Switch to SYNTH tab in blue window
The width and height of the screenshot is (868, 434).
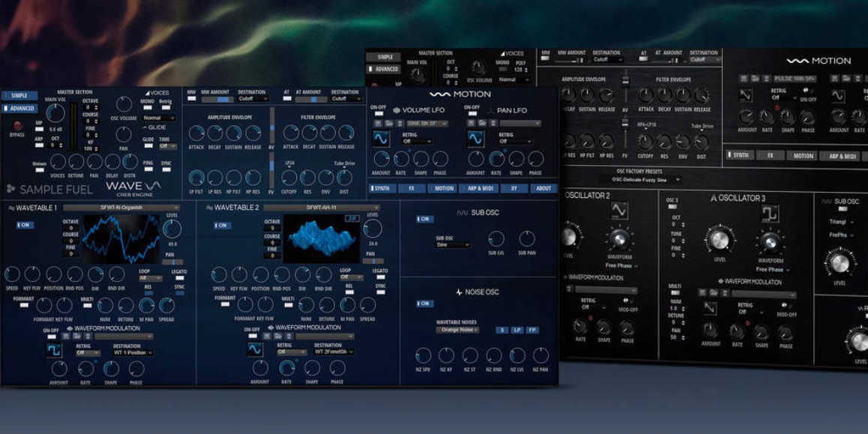pyautogui.click(x=382, y=188)
